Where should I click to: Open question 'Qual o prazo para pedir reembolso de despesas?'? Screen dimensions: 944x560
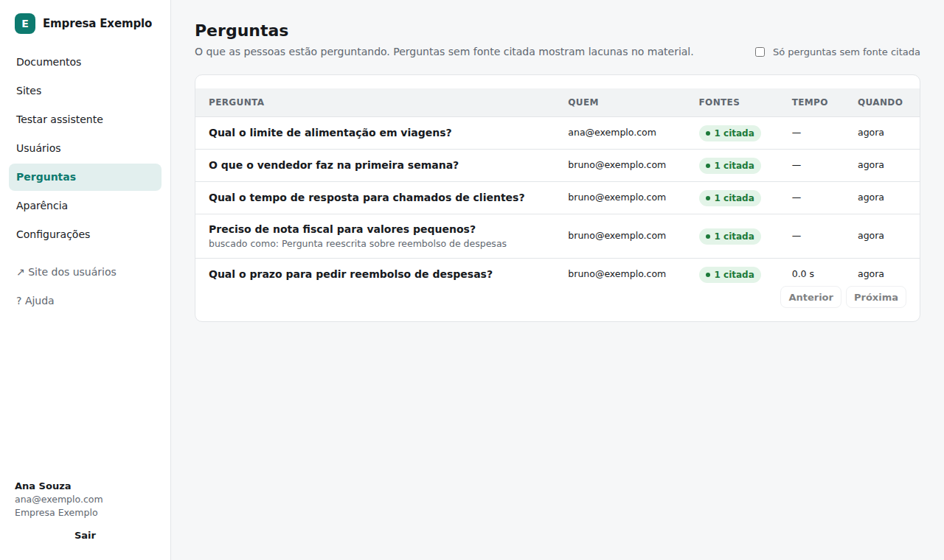point(350,274)
